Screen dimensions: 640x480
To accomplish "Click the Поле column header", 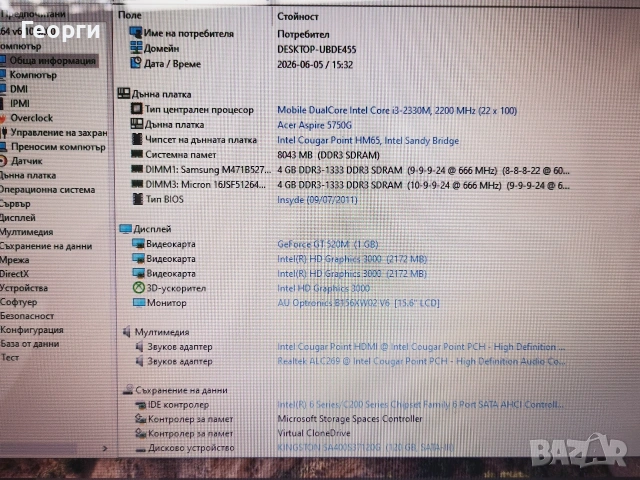I will coord(130,15).
